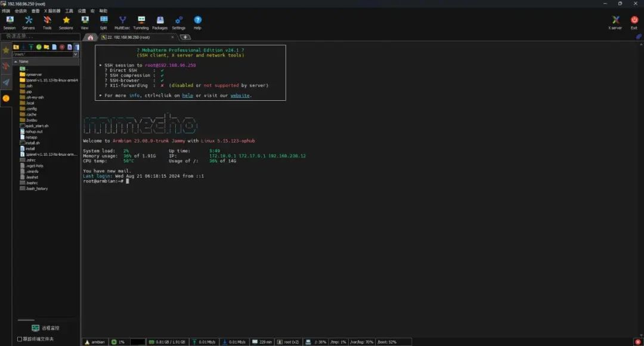Select the .ssh folder

(x=26, y=86)
